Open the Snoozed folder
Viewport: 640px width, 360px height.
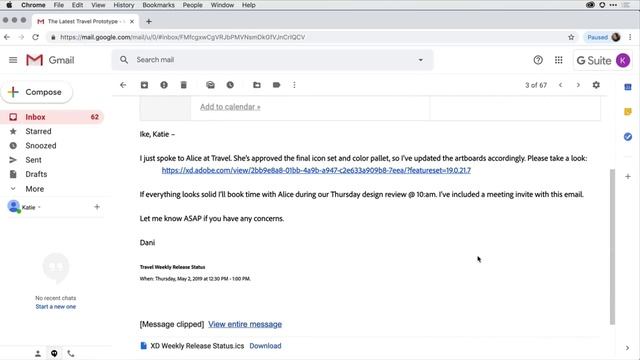coord(40,145)
